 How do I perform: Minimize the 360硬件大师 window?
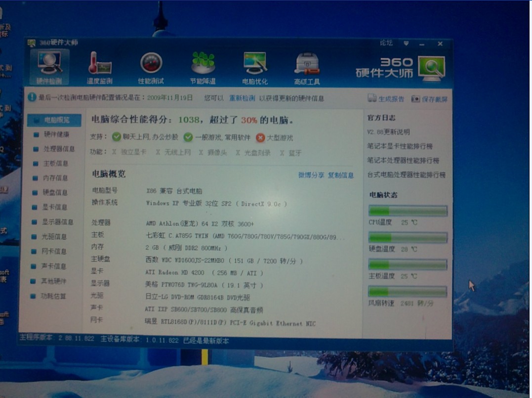tap(422, 44)
